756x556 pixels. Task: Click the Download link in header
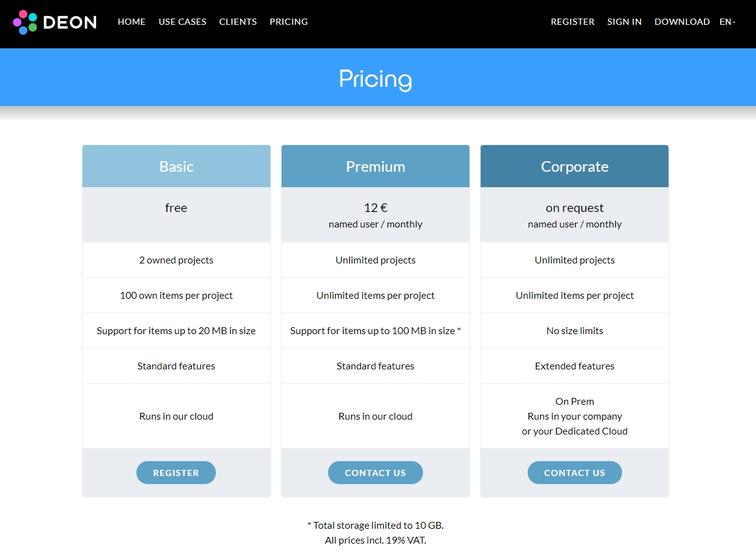pos(682,22)
